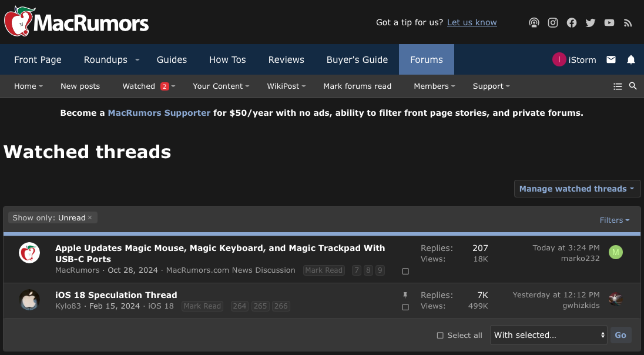Open the alerts bell icon

pos(631,59)
